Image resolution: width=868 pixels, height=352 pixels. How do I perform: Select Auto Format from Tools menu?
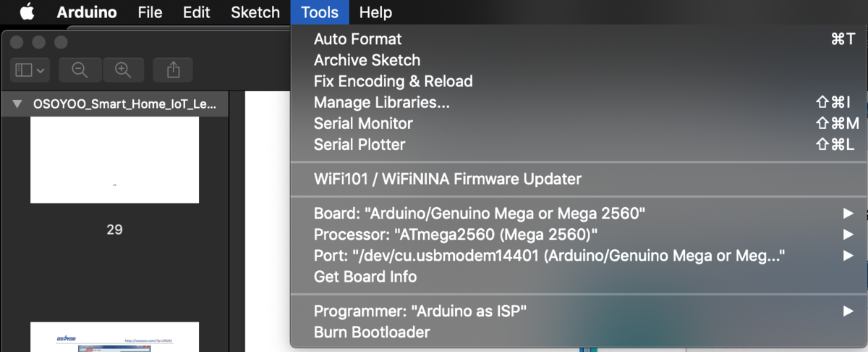click(x=357, y=39)
